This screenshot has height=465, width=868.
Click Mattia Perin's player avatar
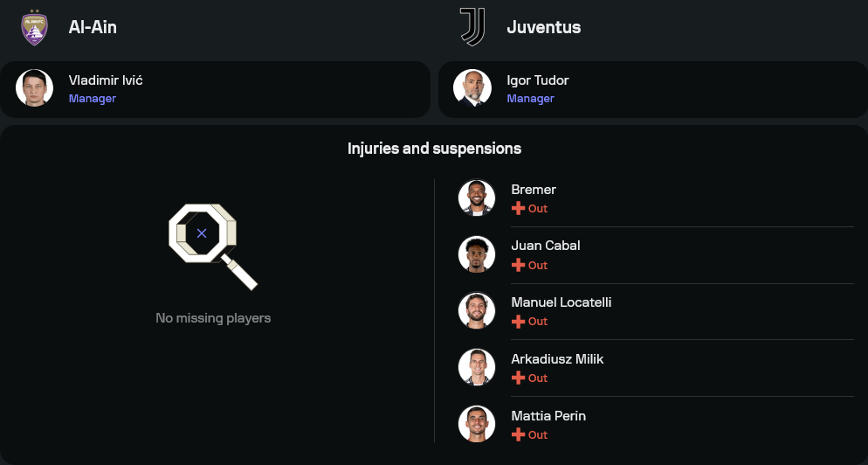(477, 424)
